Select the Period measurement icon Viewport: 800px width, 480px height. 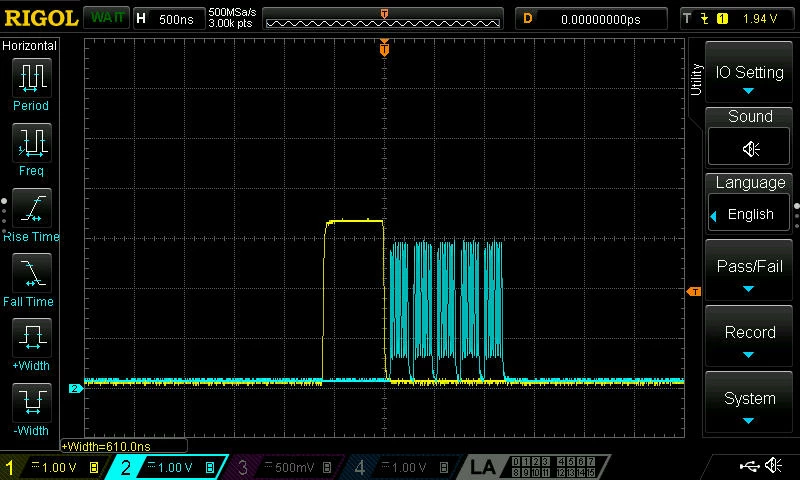click(x=32, y=78)
